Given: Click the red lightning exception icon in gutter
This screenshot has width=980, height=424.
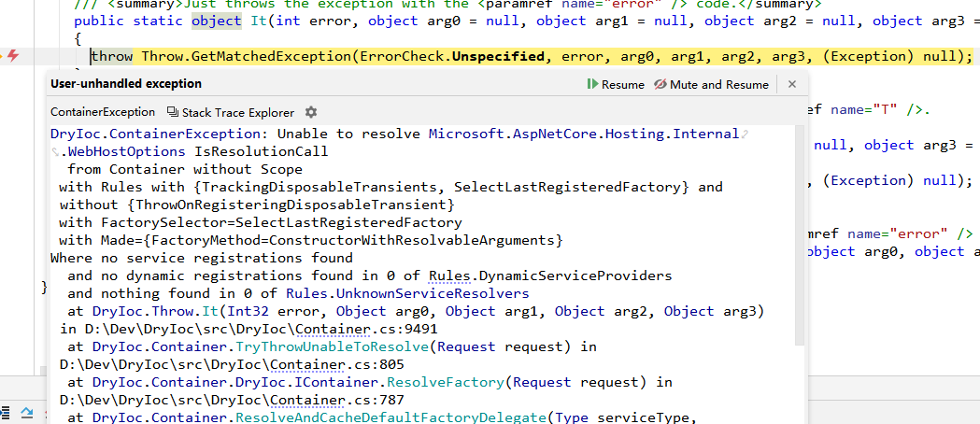Looking at the screenshot, I should [x=12, y=57].
